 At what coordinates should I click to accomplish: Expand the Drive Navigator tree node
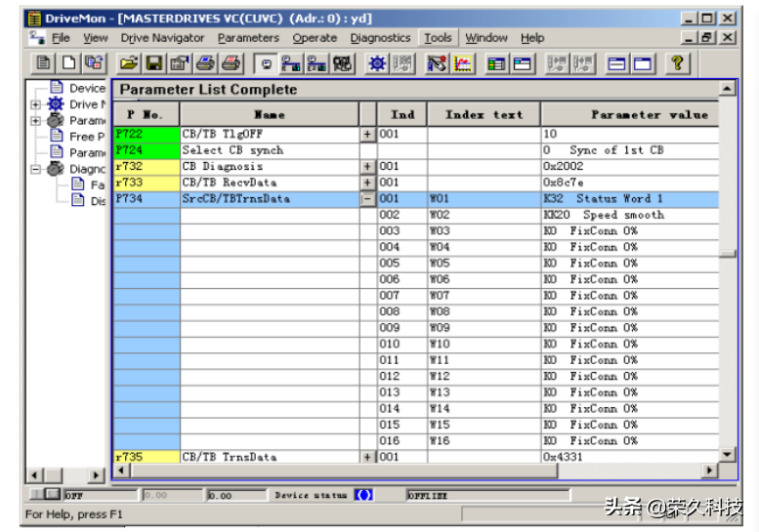pos(36,104)
